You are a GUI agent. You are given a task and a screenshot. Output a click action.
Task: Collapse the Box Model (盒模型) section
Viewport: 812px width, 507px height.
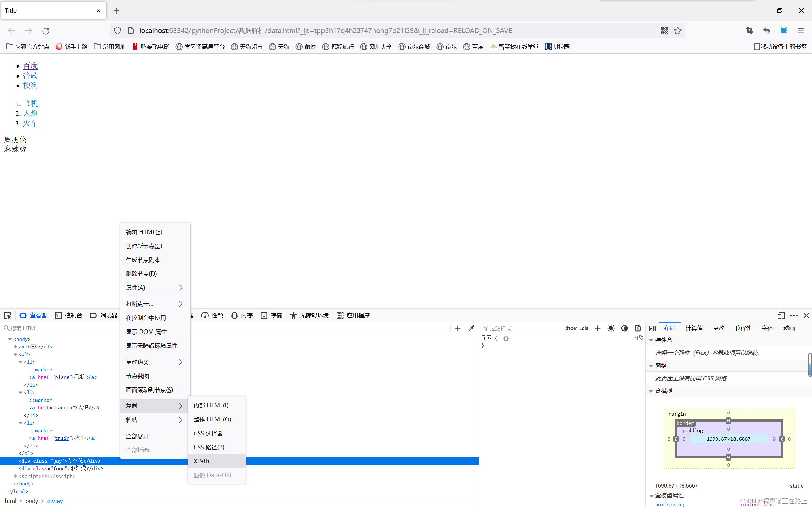click(x=651, y=391)
